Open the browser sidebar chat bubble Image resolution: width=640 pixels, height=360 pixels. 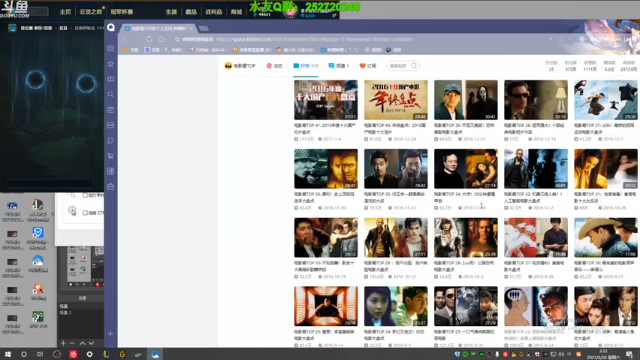coord(111,140)
